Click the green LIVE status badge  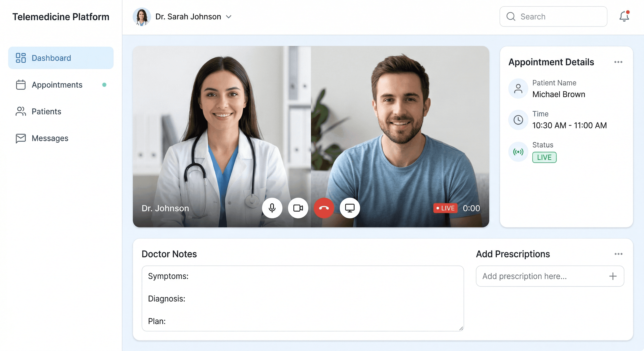click(x=544, y=157)
